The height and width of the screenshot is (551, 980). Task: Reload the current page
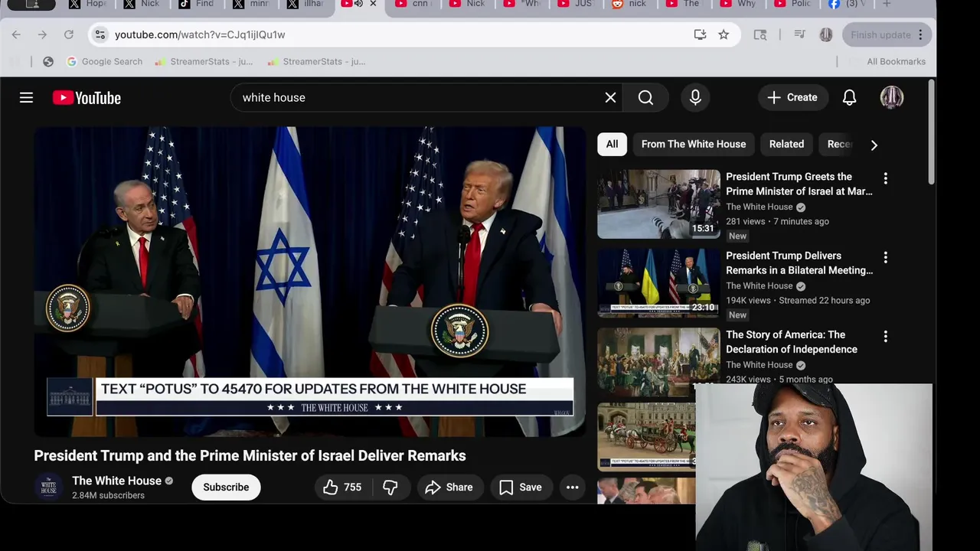(68, 34)
